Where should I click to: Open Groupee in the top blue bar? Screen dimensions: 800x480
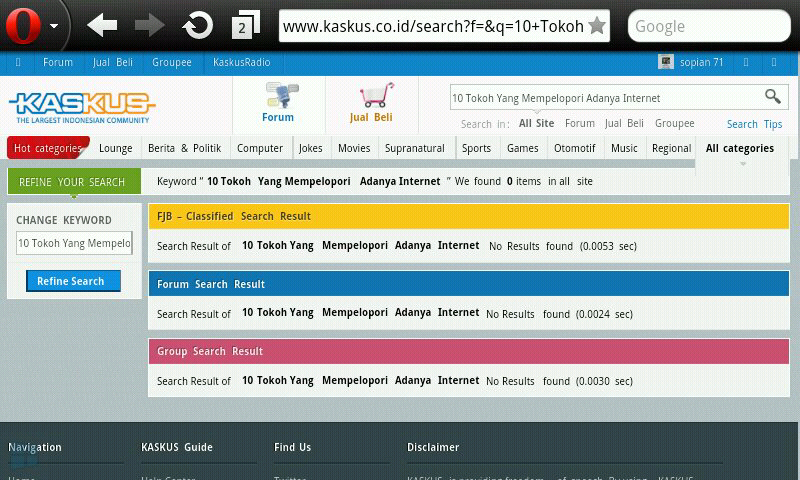(172, 62)
